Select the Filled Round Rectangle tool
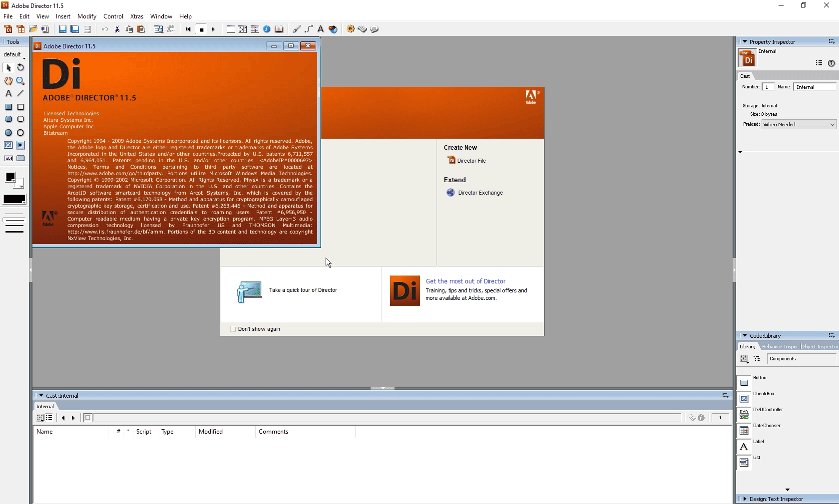This screenshot has height=504, width=839. (x=8, y=119)
